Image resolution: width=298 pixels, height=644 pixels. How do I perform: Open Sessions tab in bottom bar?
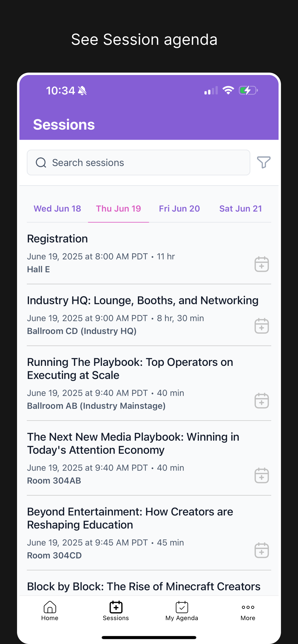116,611
